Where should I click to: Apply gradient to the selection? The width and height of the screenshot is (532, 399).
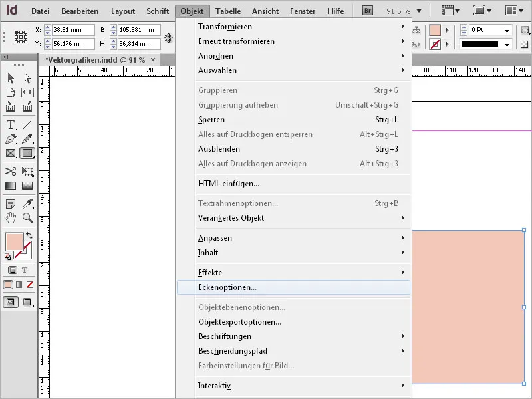(x=19, y=285)
